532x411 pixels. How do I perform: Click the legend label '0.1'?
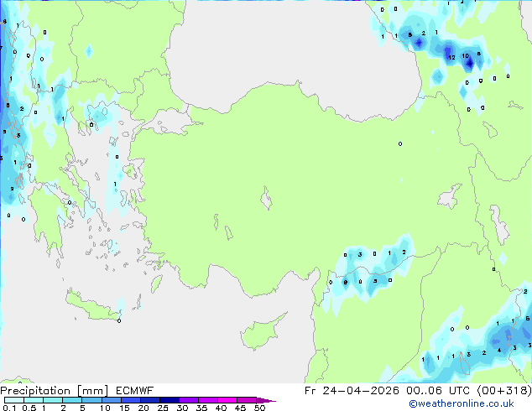point(9,408)
